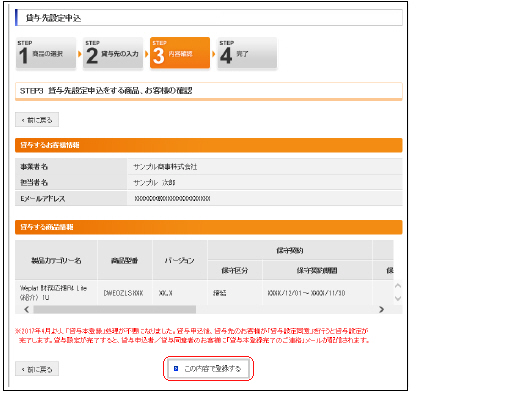The image size is (521, 397).
Task: Click the Eメールアドレス label cell
Action: (71, 199)
